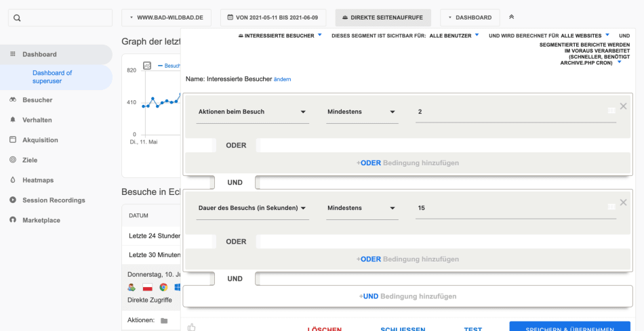
Task: Open the Aktionen beim Besuch metric dropdown
Action: [253, 112]
